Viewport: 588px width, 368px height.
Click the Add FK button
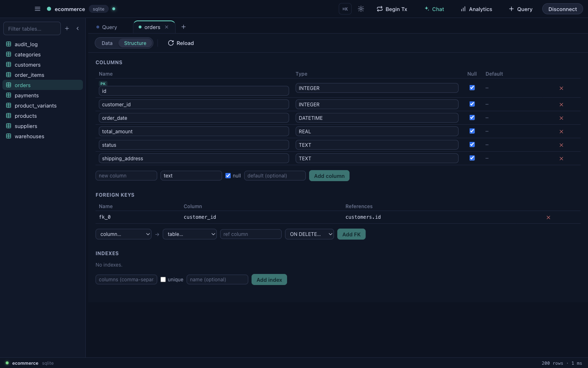coord(352,234)
